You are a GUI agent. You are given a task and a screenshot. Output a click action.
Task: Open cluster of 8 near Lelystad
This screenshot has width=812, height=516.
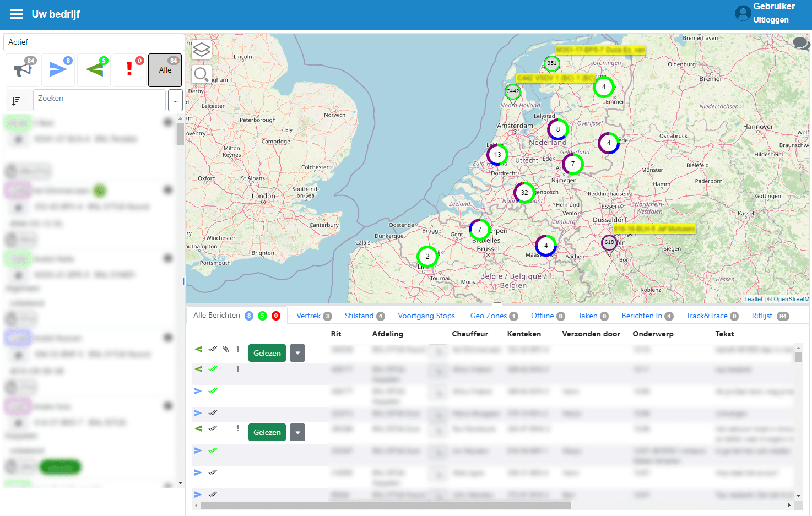[558, 129]
